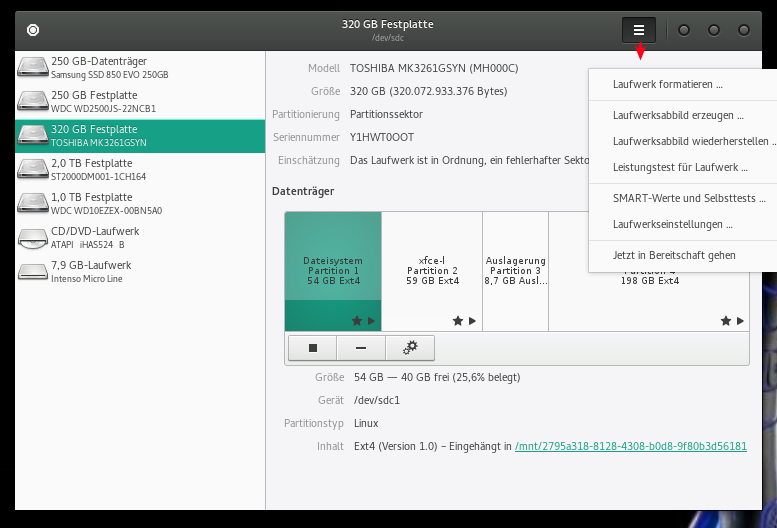Click the delete partition minus button
The image size is (777, 528).
(x=361, y=348)
